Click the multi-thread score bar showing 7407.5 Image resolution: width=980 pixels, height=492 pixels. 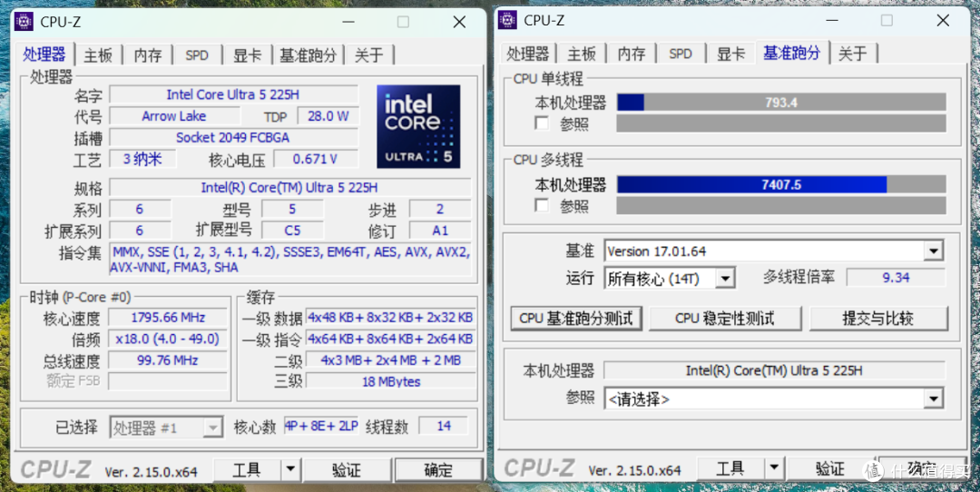tap(781, 184)
